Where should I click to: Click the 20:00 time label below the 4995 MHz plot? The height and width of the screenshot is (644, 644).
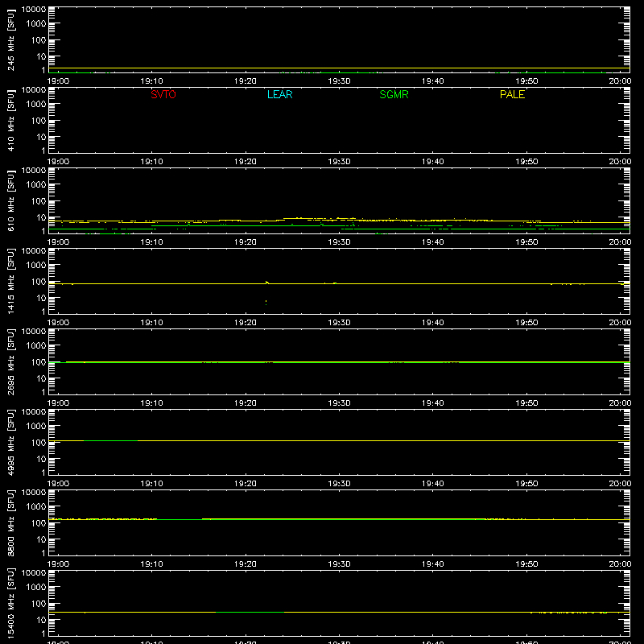[620, 484]
